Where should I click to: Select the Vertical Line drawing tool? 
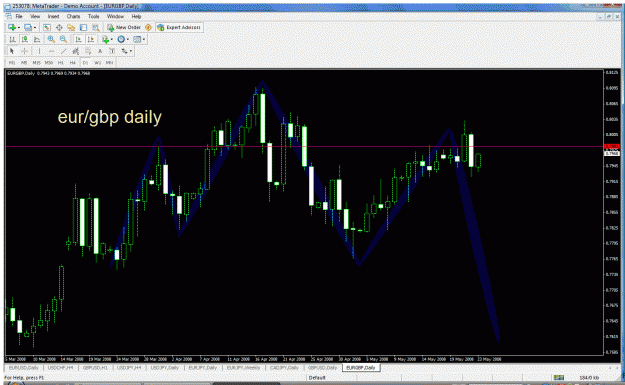point(39,51)
